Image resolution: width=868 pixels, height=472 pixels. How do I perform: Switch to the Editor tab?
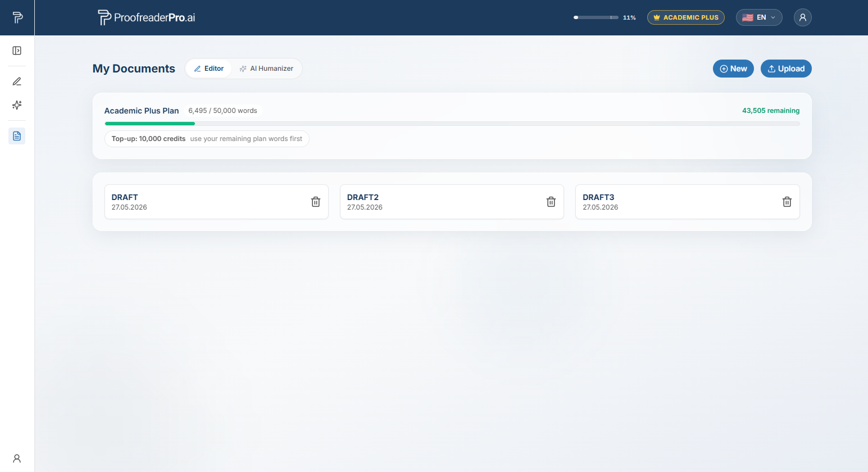[208, 69]
